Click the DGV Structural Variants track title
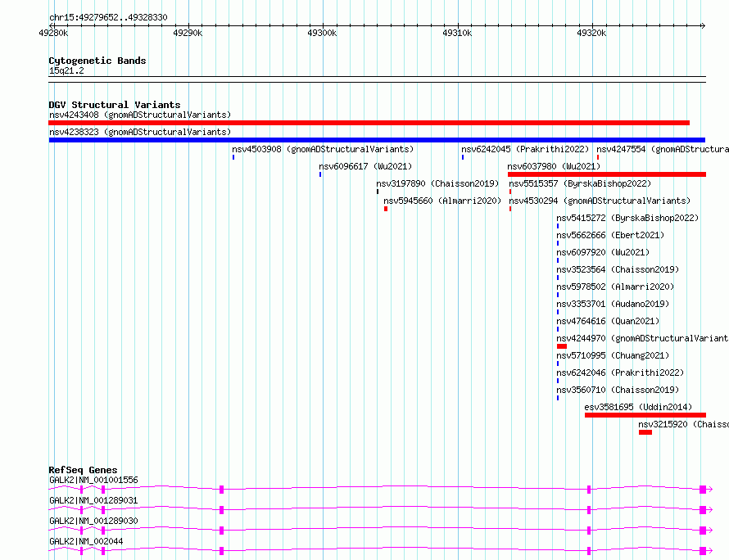This screenshot has width=729, height=560. [x=115, y=105]
